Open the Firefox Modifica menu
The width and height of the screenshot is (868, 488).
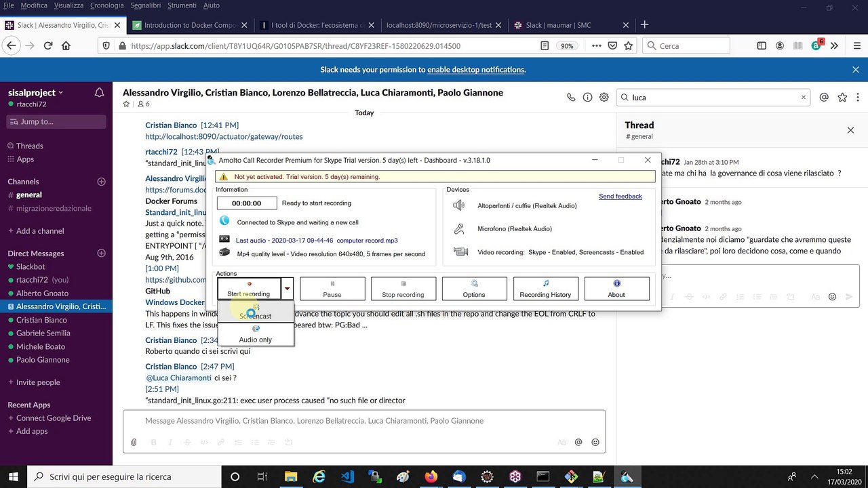[34, 5]
